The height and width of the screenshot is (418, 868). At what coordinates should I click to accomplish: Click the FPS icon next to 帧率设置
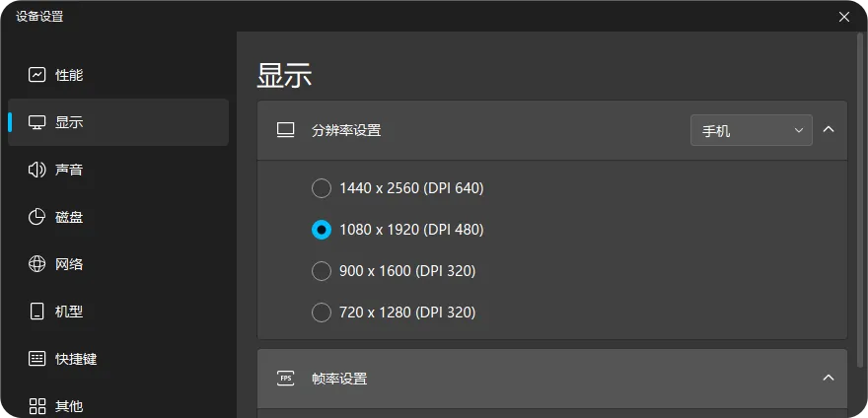coord(286,379)
